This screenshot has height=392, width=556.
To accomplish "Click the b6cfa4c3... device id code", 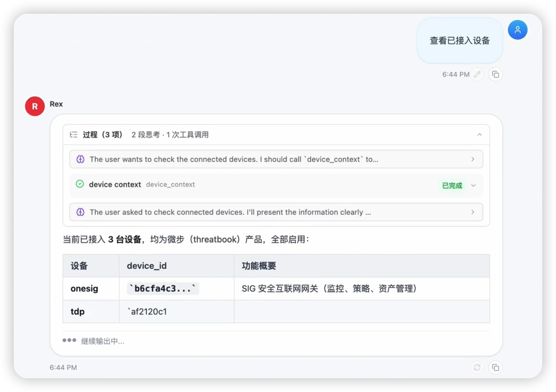I will point(163,288).
